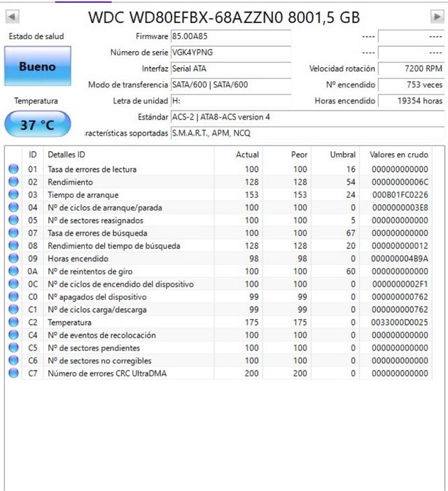Click status circle for eventos de recolocación
448x491 pixels.
pos(13,335)
